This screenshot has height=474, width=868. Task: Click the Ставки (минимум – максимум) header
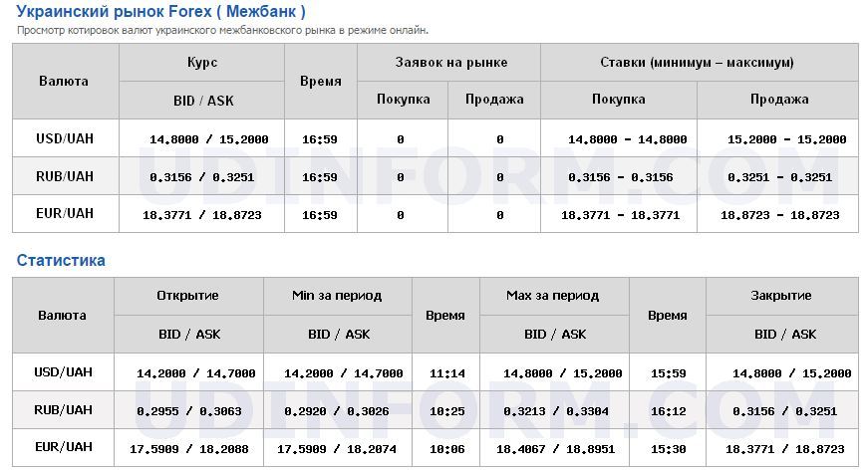(697, 63)
